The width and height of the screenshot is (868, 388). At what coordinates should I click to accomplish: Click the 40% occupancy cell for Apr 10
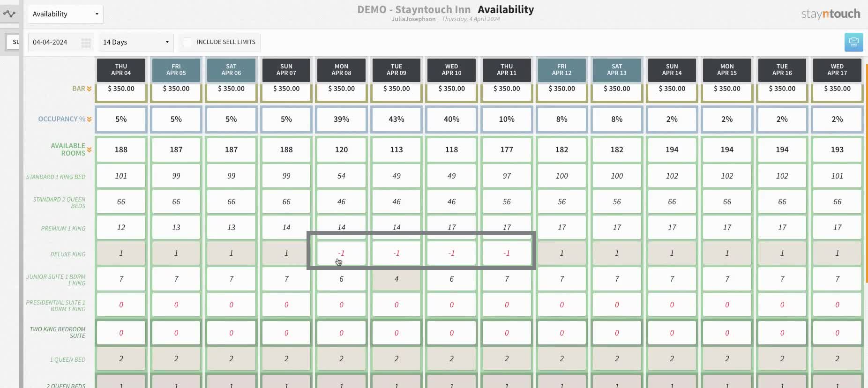click(451, 119)
